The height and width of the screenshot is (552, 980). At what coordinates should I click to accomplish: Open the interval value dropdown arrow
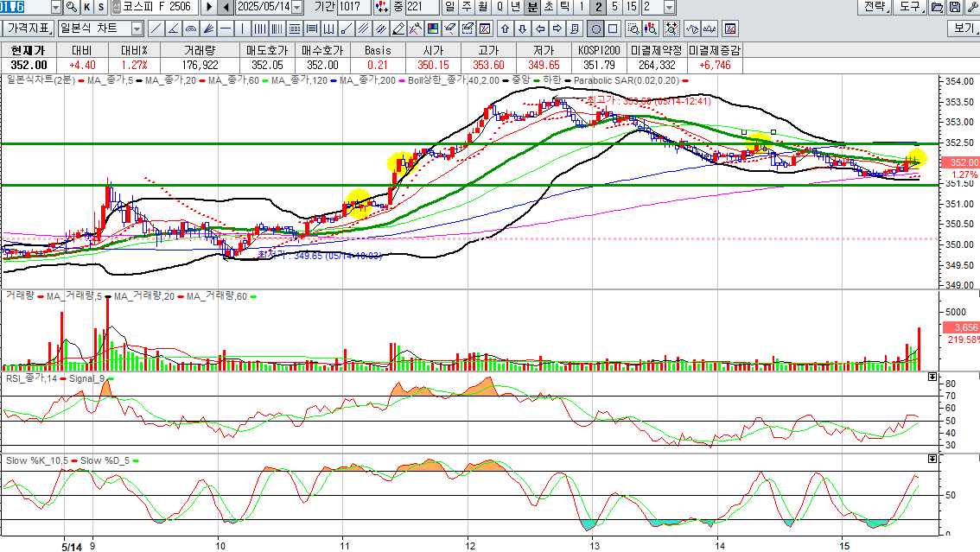pos(670,7)
